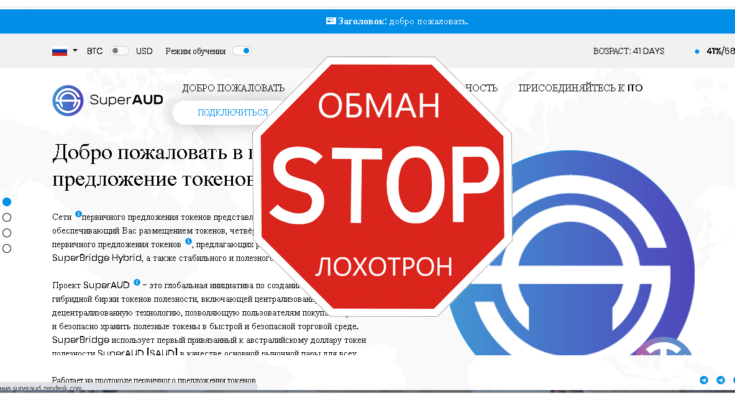This screenshot has width=735, height=400.
Task: Click the blue Заголовок: добро пожаловать banner
Action: tap(368, 21)
